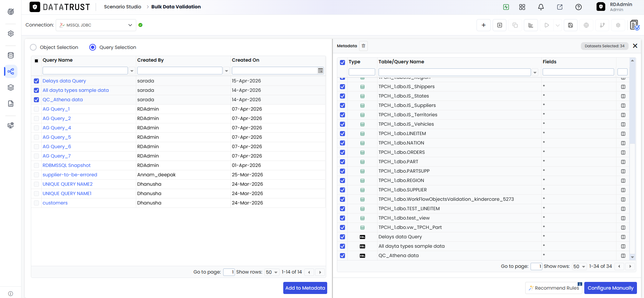This screenshot has height=298, width=644.
Task: Open the apps grid icon in header
Action: tap(522, 7)
